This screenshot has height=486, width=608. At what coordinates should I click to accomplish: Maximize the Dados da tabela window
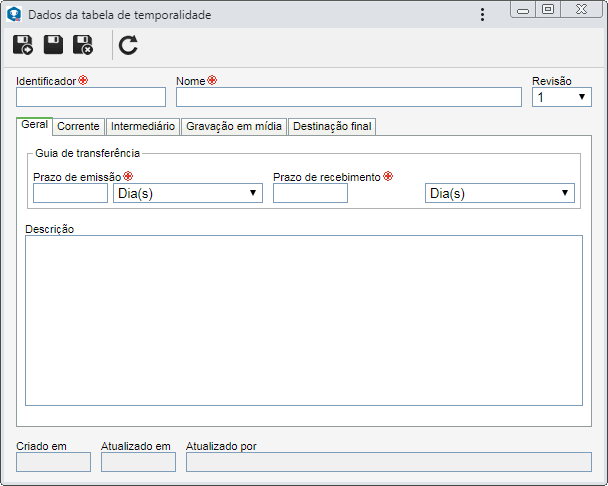pos(548,9)
